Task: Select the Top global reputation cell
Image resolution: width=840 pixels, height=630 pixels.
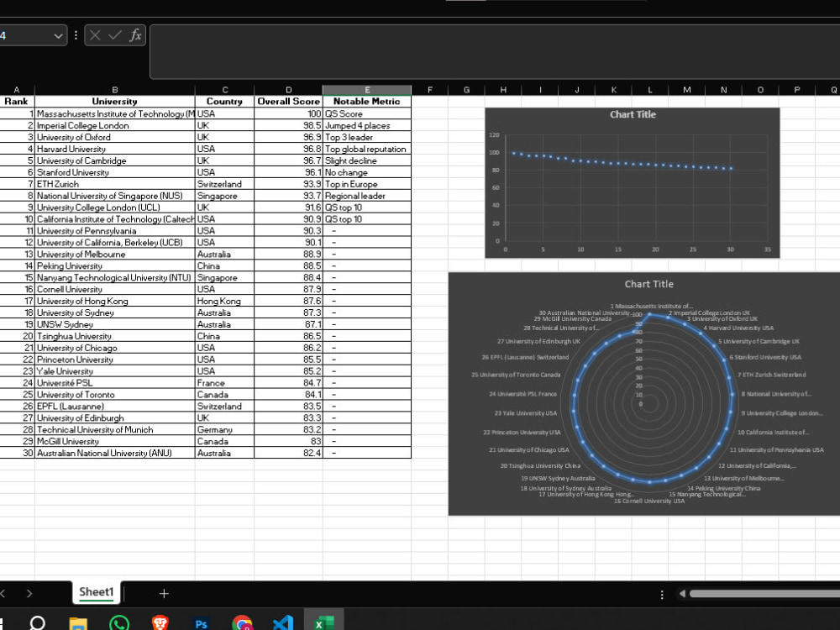Action: tap(367, 149)
